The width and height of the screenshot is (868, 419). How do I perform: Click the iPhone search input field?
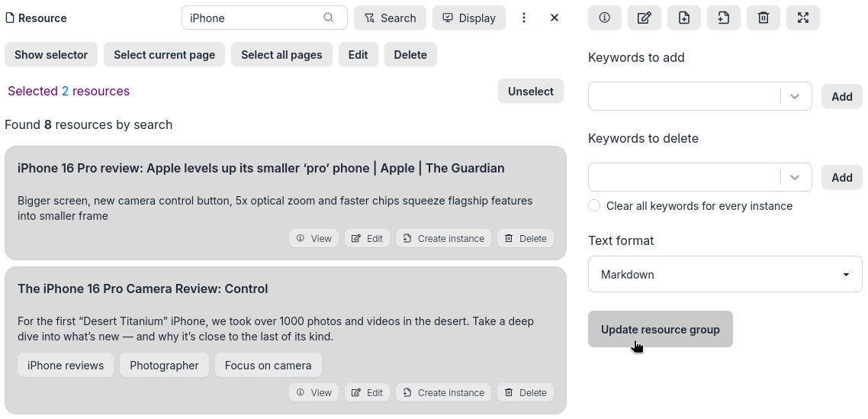tap(252, 18)
